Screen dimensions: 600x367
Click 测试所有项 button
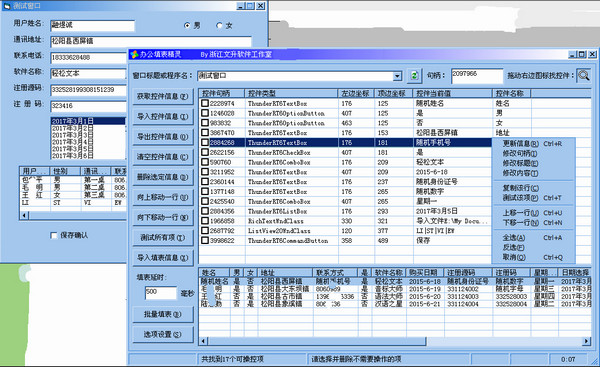[163, 238]
